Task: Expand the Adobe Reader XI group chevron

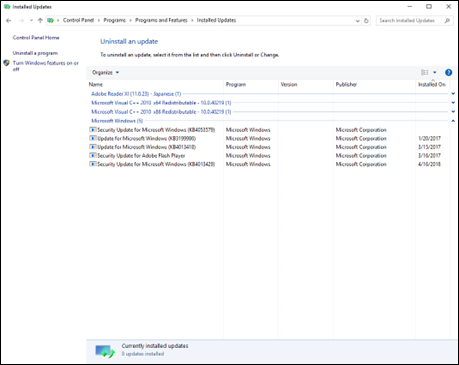Action: [453, 94]
